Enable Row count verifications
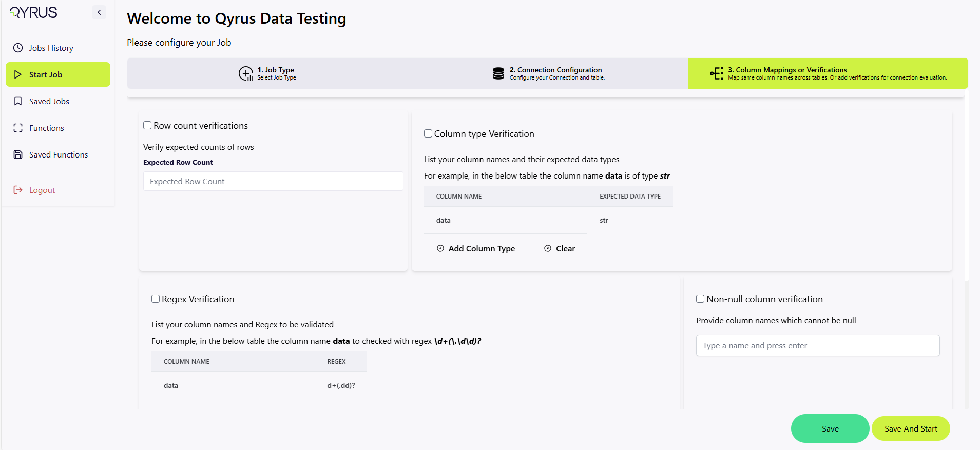 click(147, 125)
